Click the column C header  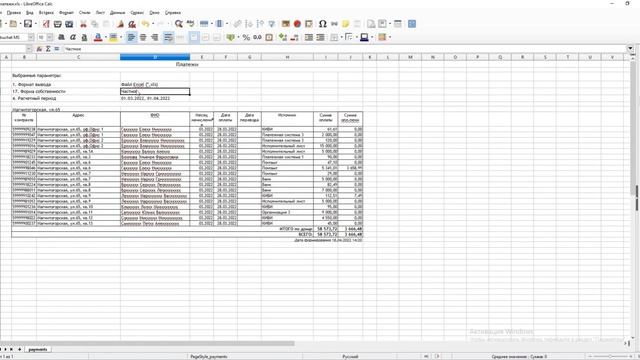click(78, 57)
